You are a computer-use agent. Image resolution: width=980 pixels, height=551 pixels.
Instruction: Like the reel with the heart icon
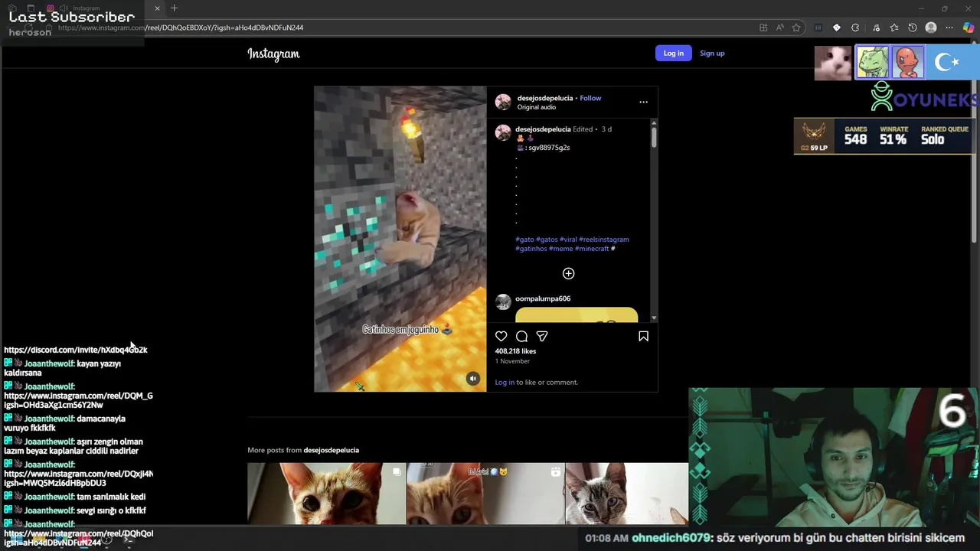click(501, 336)
